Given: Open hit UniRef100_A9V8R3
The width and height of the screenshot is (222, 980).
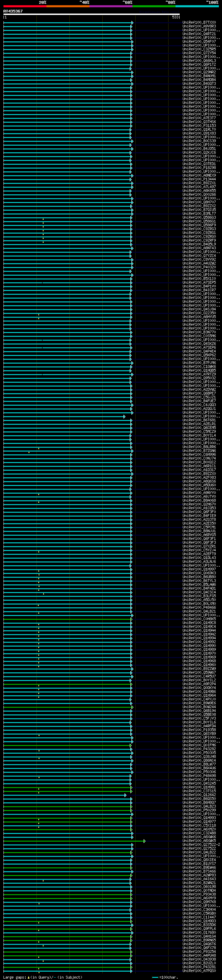Looking at the screenshot, I should 199,26.
